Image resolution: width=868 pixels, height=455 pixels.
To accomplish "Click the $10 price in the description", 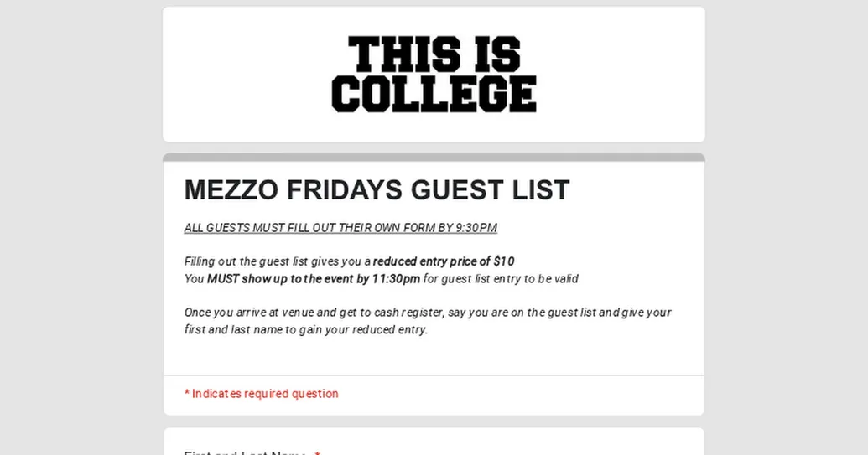I will tap(504, 261).
